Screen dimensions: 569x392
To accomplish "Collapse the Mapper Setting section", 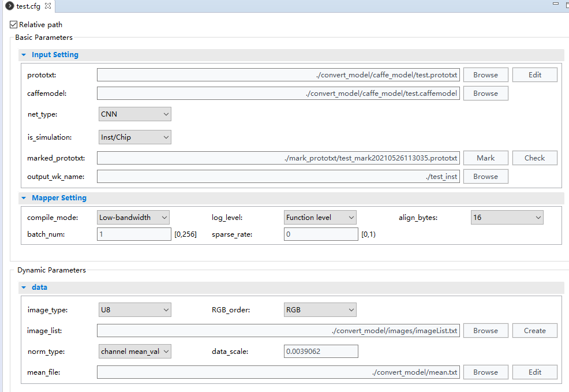I will (x=24, y=198).
